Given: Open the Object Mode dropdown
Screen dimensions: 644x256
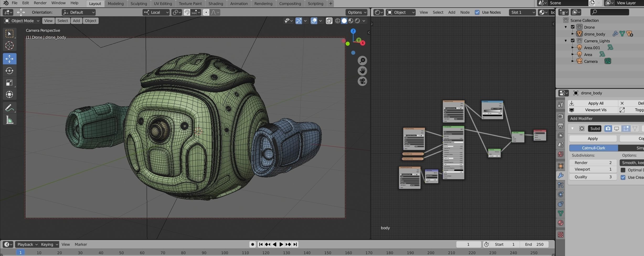Looking at the screenshot, I should click(22, 21).
